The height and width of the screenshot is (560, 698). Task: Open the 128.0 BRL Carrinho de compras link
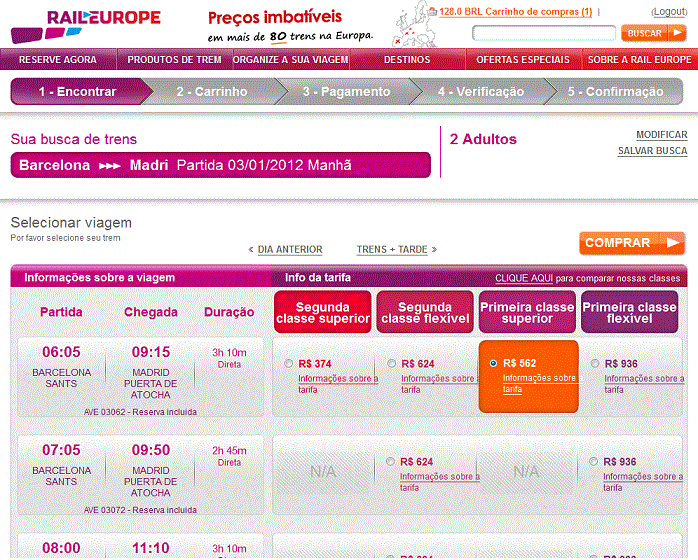coord(515,12)
